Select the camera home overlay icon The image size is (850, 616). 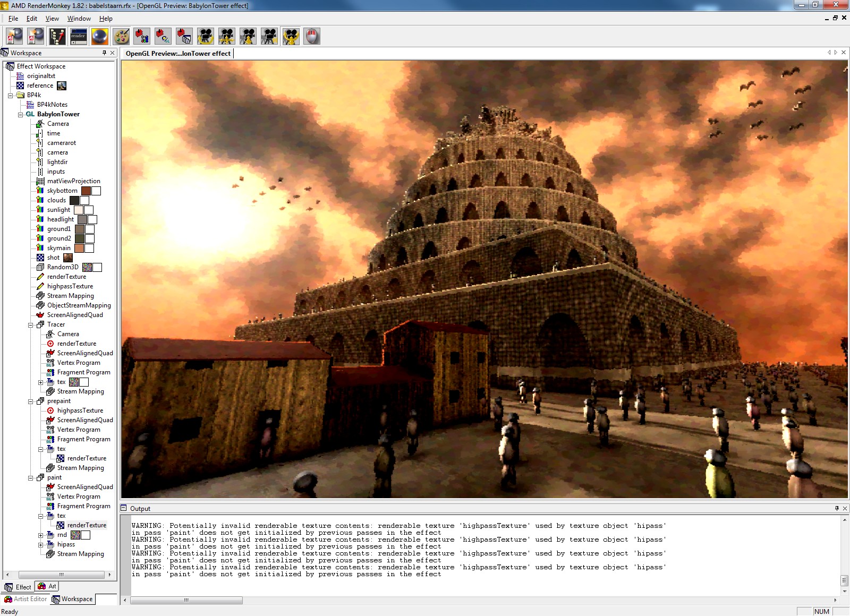[x=291, y=36]
